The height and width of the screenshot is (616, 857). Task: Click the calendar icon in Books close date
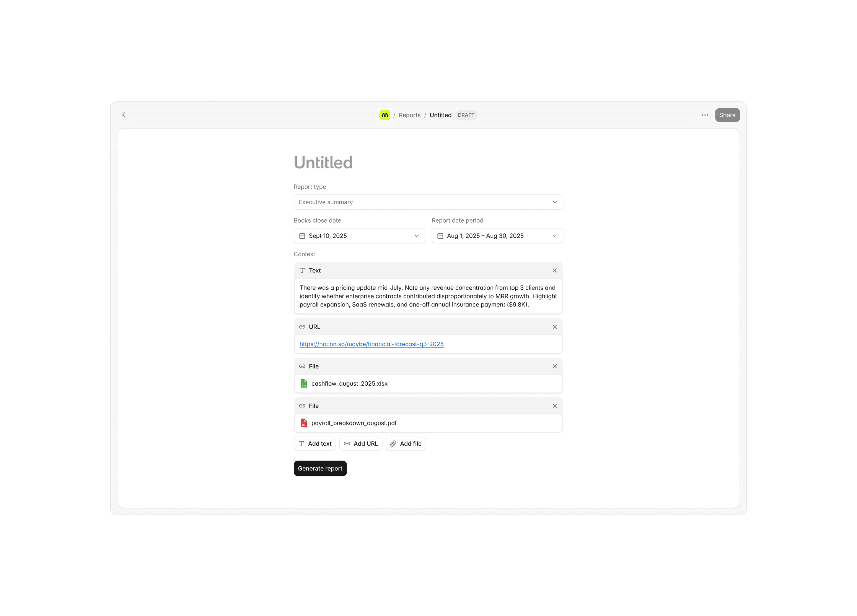tap(302, 236)
